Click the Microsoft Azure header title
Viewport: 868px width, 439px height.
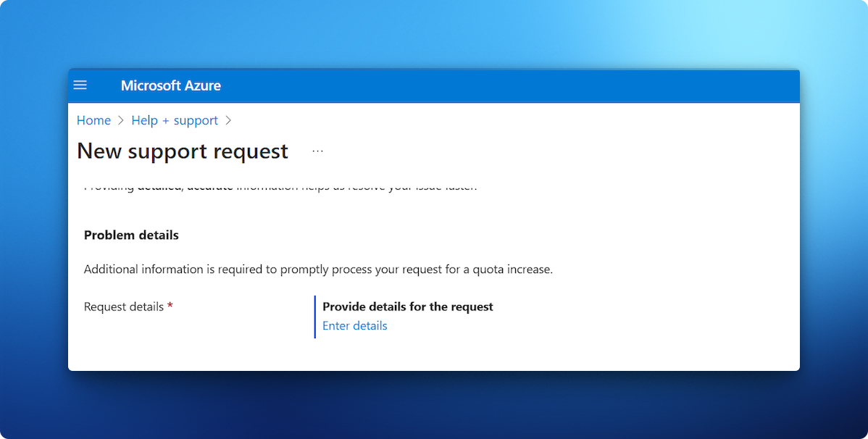170,85
